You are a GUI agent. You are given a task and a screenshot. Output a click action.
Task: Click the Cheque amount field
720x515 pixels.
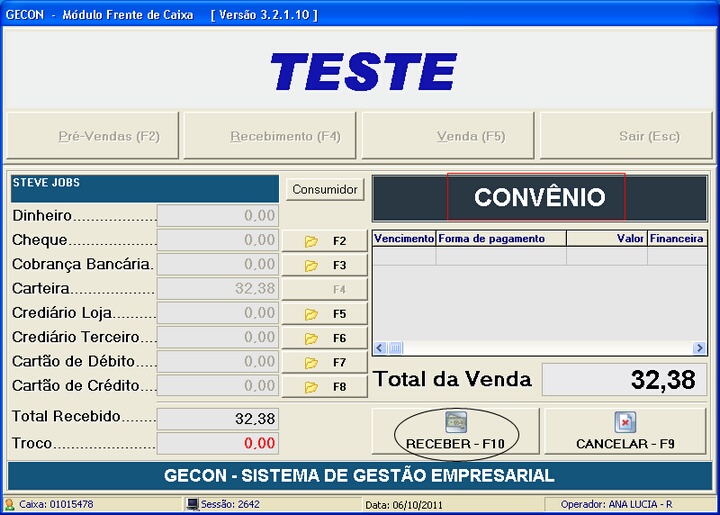(x=218, y=240)
